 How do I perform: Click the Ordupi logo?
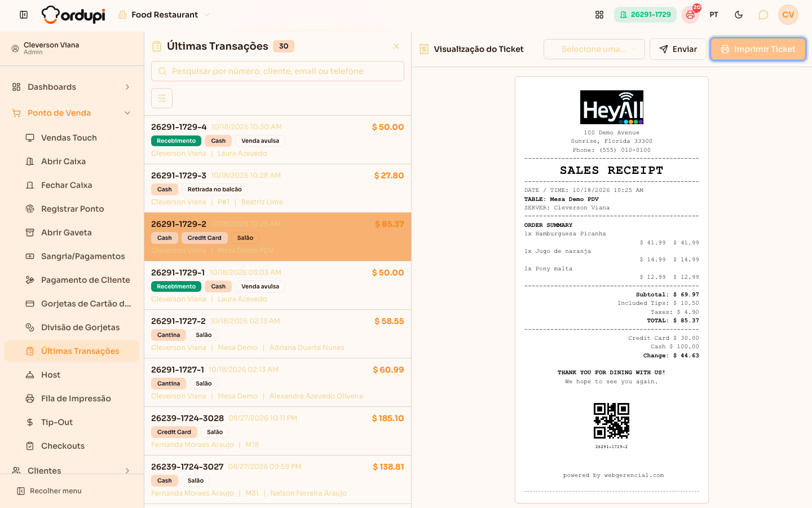tap(73, 15)
